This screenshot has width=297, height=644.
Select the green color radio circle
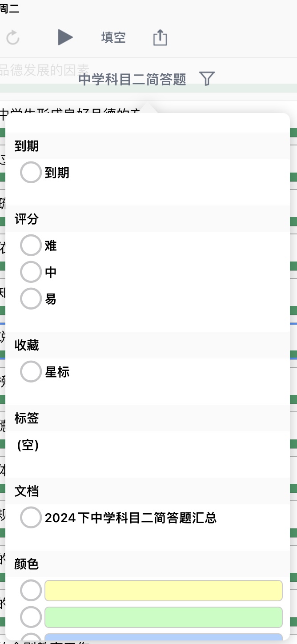(x=31, y=617)
